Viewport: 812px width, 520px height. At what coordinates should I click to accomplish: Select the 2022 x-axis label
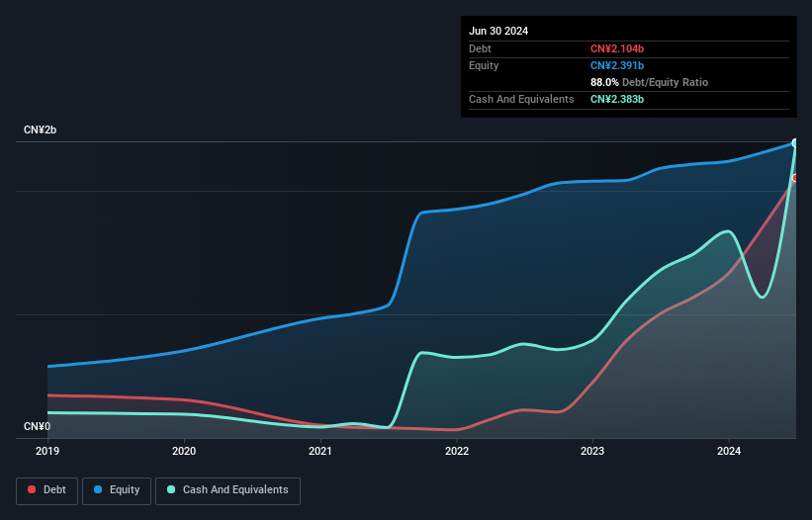(x=457, y=451)
